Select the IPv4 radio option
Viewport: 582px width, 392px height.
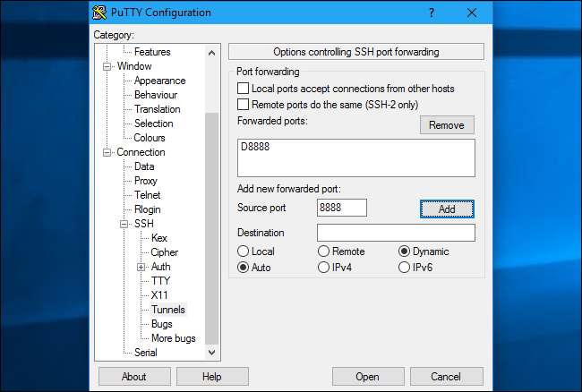323,267
